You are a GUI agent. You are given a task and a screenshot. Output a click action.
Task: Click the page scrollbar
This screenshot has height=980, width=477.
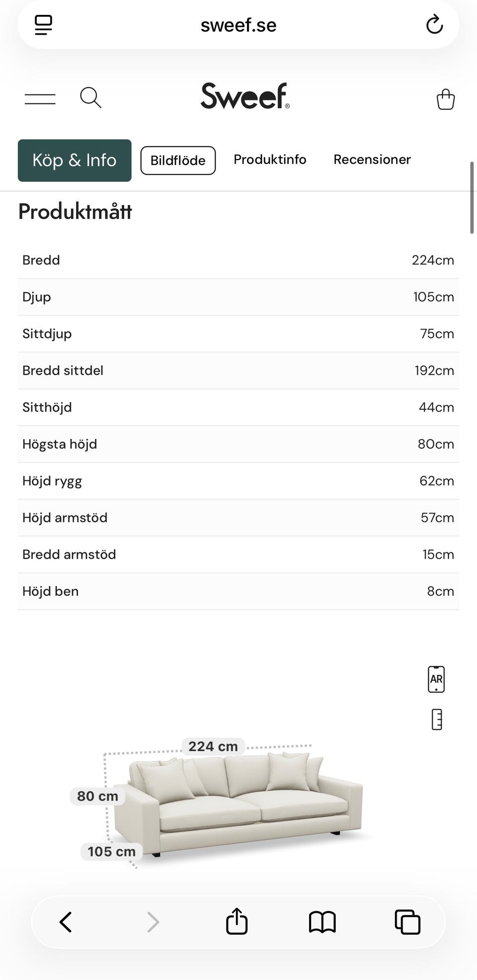(x=472, y=197)
